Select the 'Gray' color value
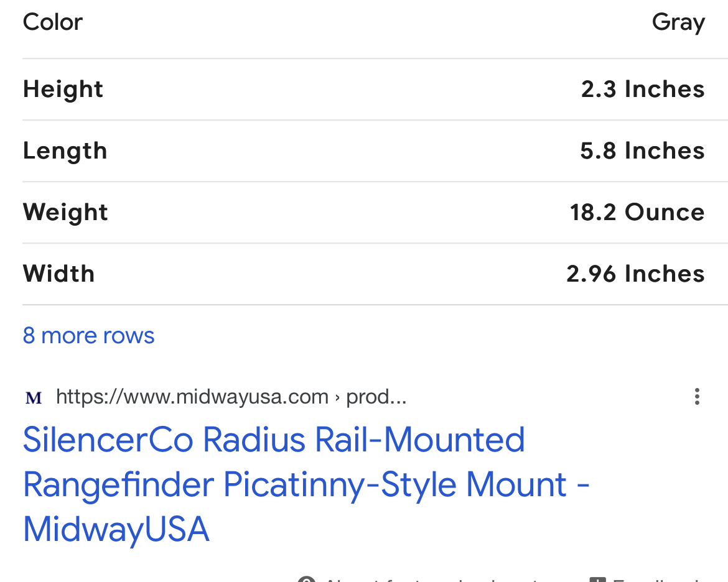This screenshot has width=728, height=582. click(678, 23)
